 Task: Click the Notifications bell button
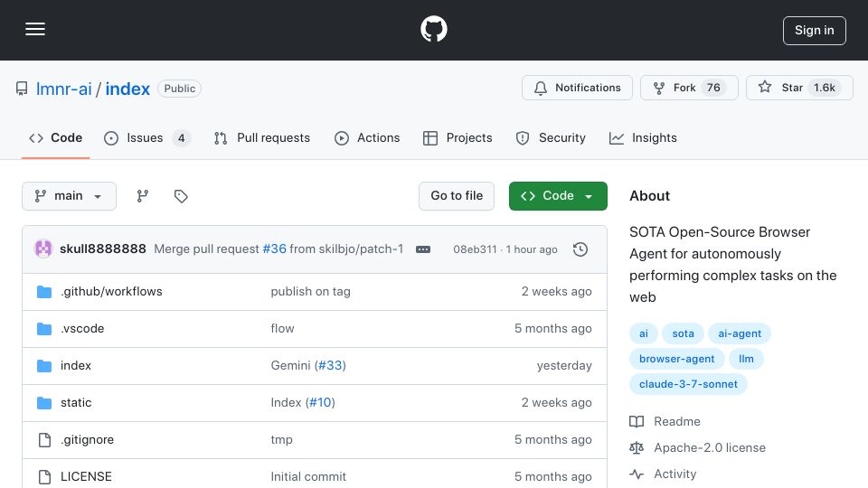577,88
